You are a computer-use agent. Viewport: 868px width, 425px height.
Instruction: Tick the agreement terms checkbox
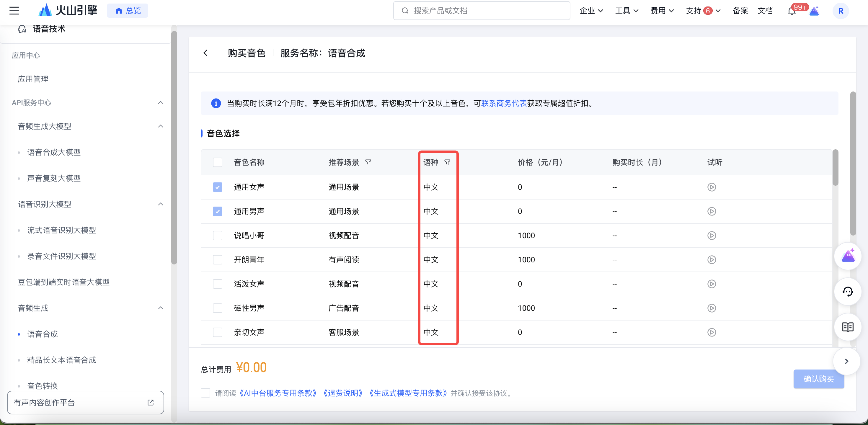(205, 393)
